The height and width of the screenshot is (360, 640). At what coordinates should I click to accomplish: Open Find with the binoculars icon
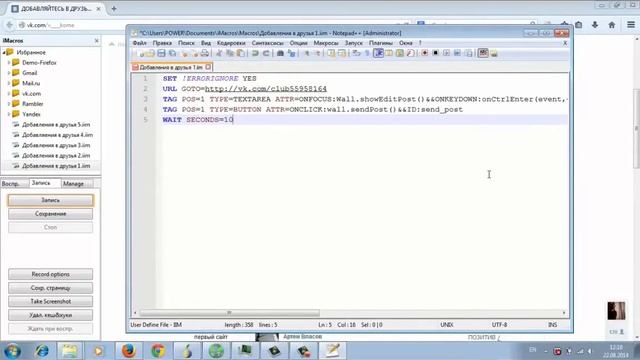pos(280,53)
